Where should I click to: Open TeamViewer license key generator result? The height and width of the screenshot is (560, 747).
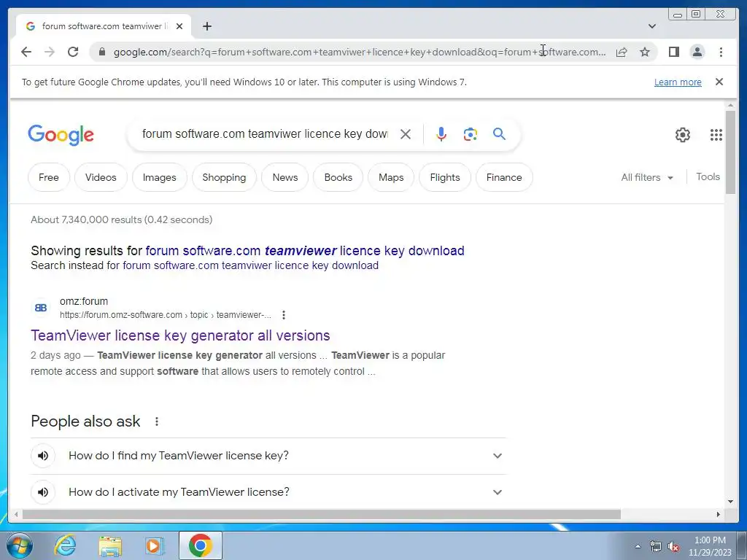[180, 335]
